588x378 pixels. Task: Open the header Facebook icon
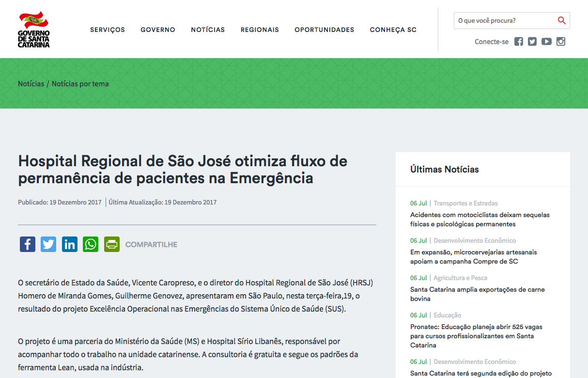[519, 42]
